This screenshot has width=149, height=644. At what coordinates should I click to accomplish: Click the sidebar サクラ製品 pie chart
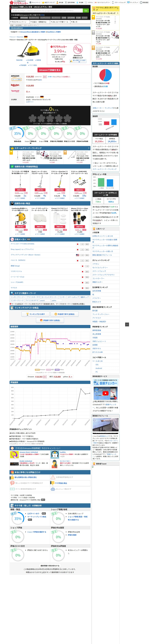point(105,75)
